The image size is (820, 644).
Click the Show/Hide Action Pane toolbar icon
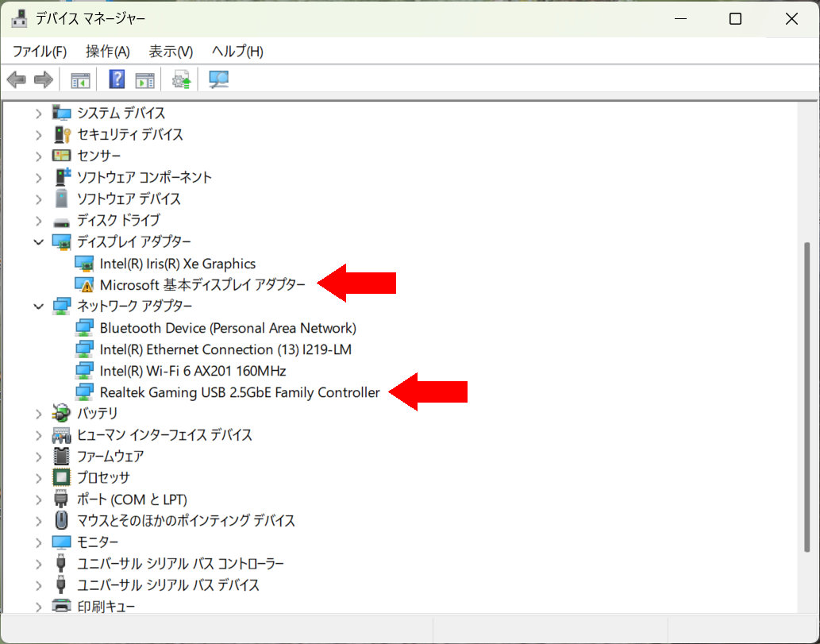[144, 79]
